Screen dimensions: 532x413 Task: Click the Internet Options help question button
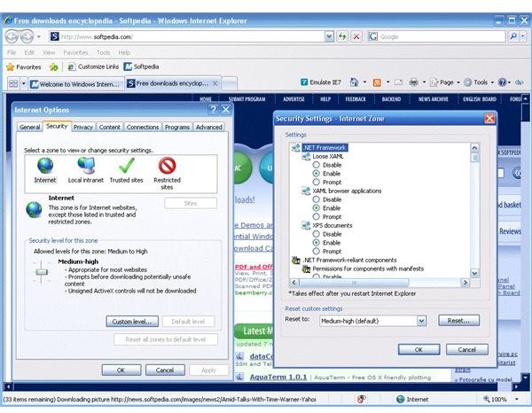[x=213, y=110]
